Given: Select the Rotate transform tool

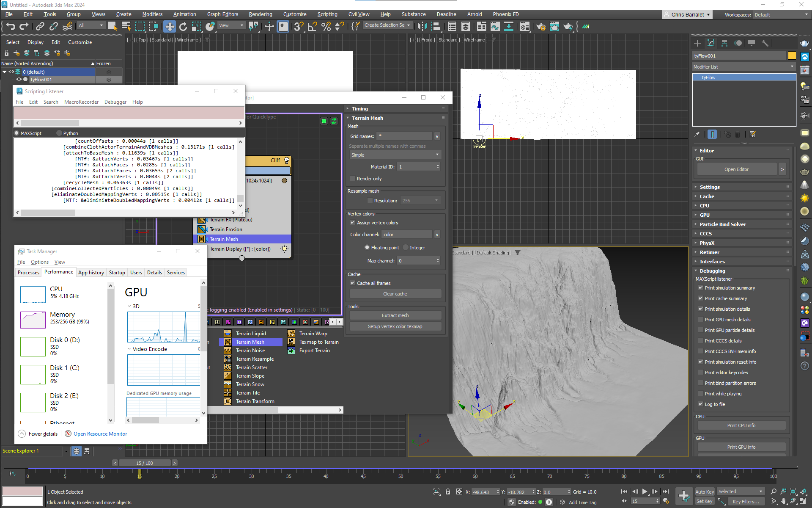Looking at the screenshot, I should (183, 26).
